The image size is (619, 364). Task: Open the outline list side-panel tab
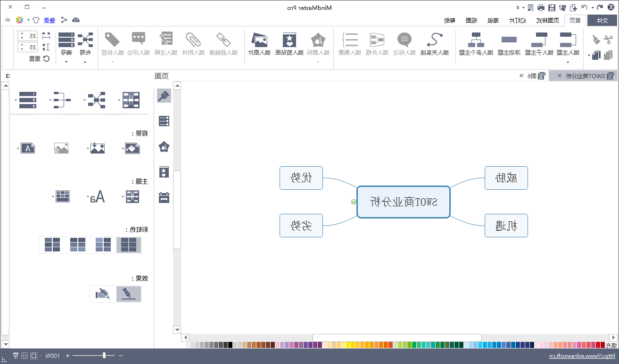(x=164, y=121)
